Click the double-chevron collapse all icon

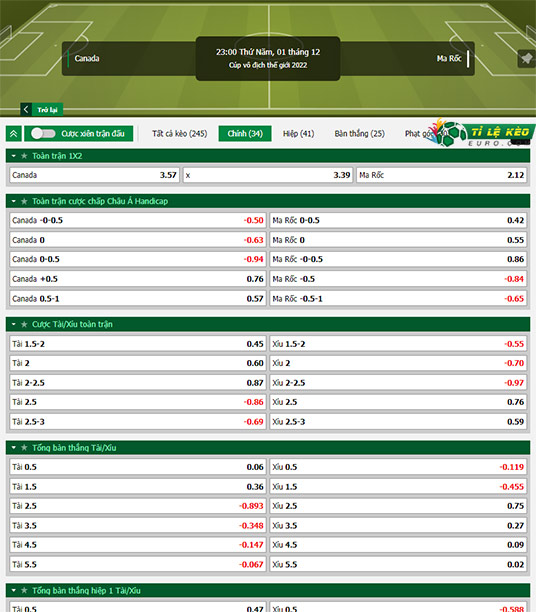pos(14,134)
